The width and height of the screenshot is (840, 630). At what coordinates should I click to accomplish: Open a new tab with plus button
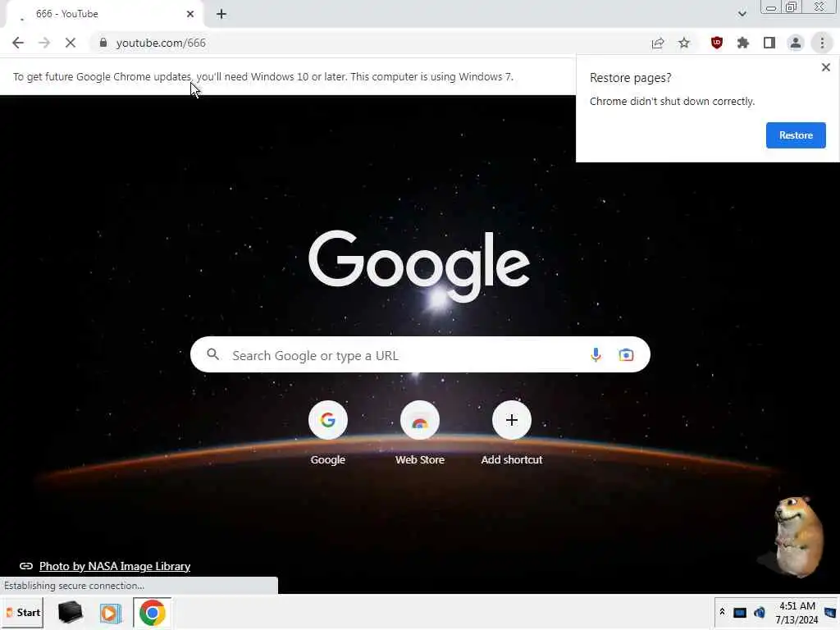221,14
